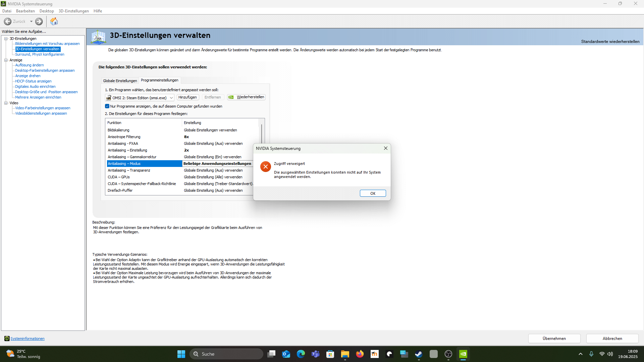Open back history dropdown arrow

(31, 21)
